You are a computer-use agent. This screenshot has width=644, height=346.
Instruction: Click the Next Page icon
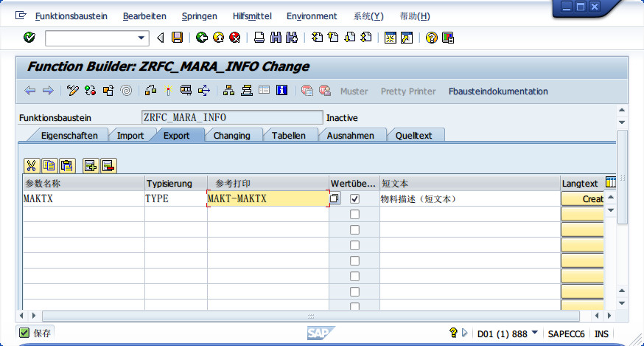coord(349,38)
